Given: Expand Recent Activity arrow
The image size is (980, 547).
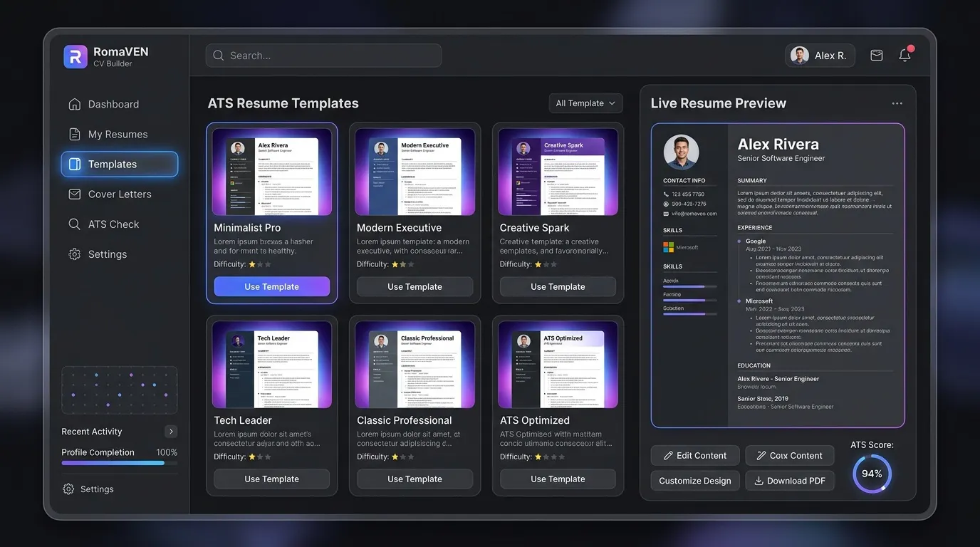Looking at the screenshot, I should 171,431.
